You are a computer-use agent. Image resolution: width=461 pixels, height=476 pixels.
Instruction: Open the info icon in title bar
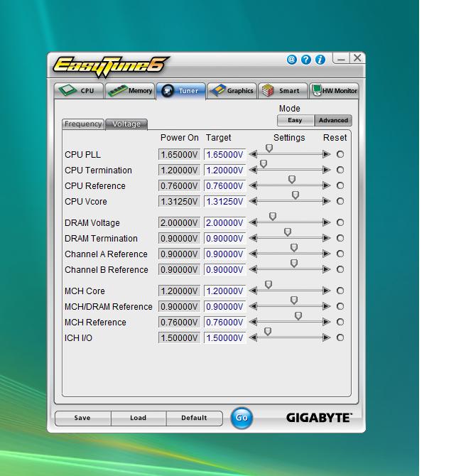point(320,60)
